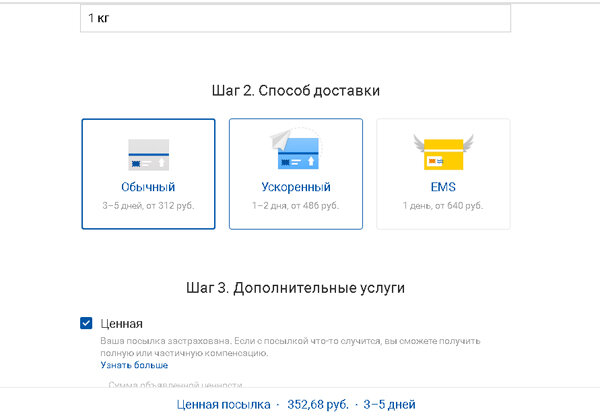
Task: Click the 352,68 руб. price in footer
Action: point(318,405)
